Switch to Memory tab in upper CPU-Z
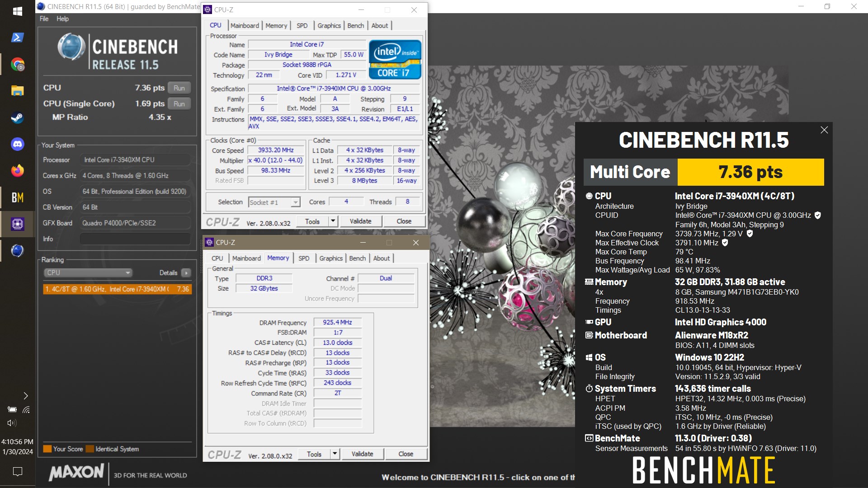Viewport: 868px width, 488px height. [276, 25]
